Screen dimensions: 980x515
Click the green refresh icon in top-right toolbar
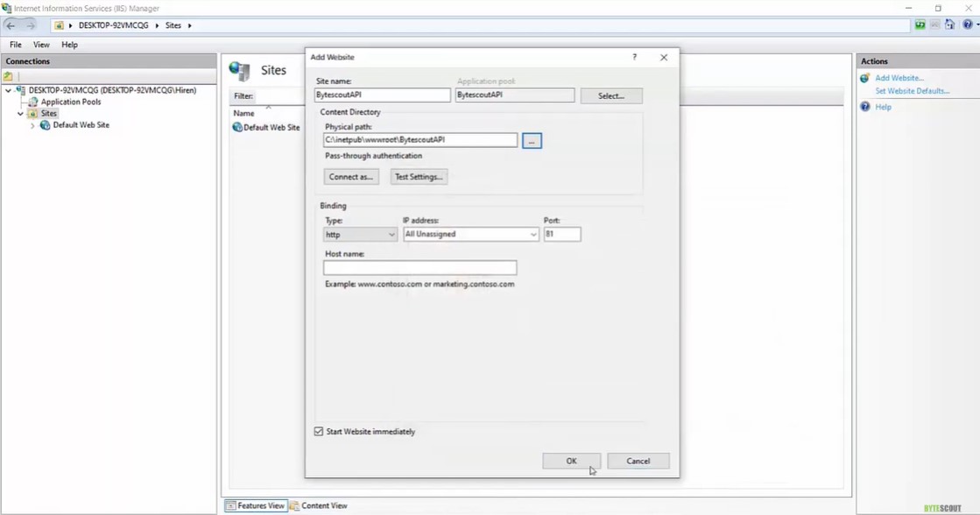point(920,25)
